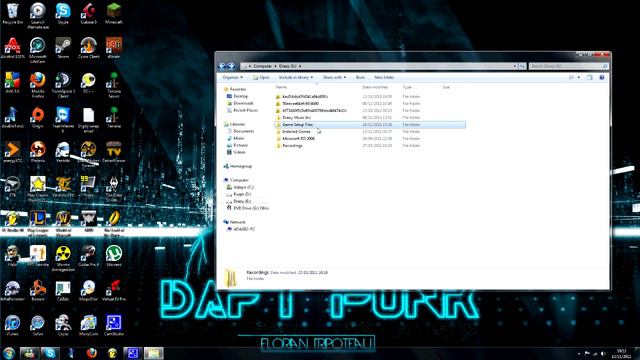Sort by the Date modified column header
Viewport: 640px width, 360px height.
point(375,87)
